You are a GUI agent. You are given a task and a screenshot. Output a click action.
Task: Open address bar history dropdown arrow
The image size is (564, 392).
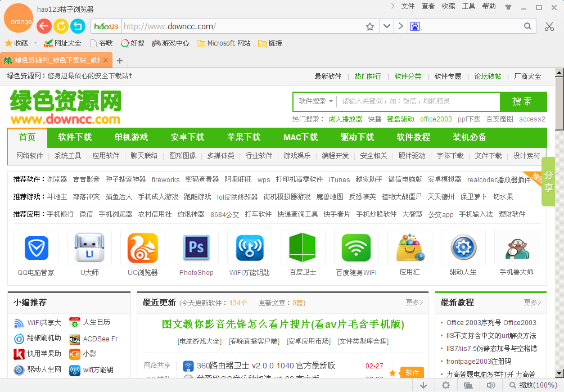coord(387,26)
